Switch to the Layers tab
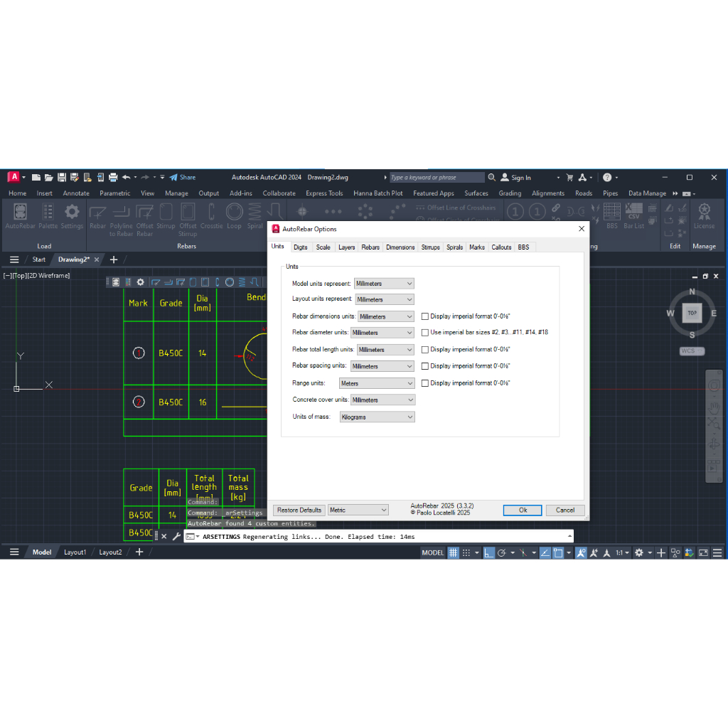The width and height of the screenshot is (728, 728). pyautogui.click(x=346, y=247)
